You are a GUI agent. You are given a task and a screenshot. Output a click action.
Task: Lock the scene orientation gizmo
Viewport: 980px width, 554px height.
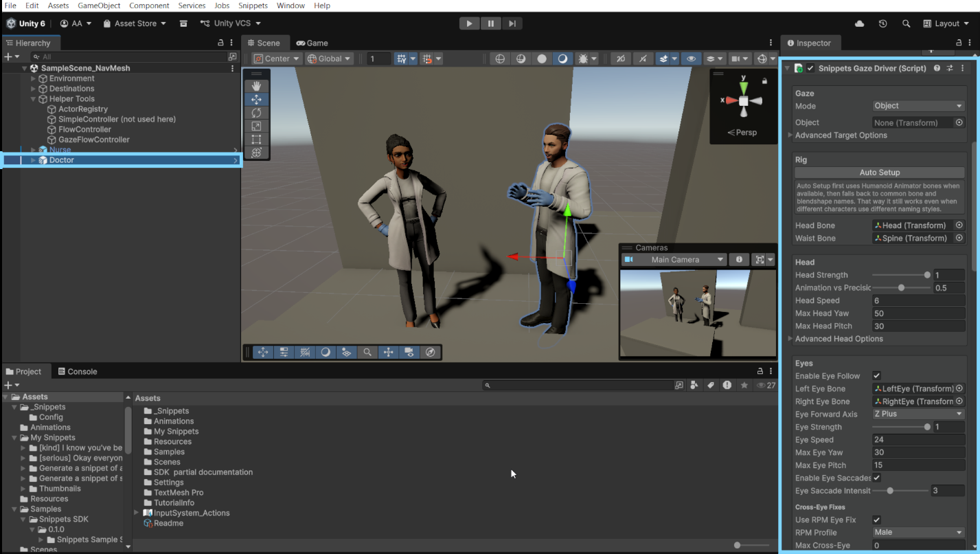click(x=764, y=81)
